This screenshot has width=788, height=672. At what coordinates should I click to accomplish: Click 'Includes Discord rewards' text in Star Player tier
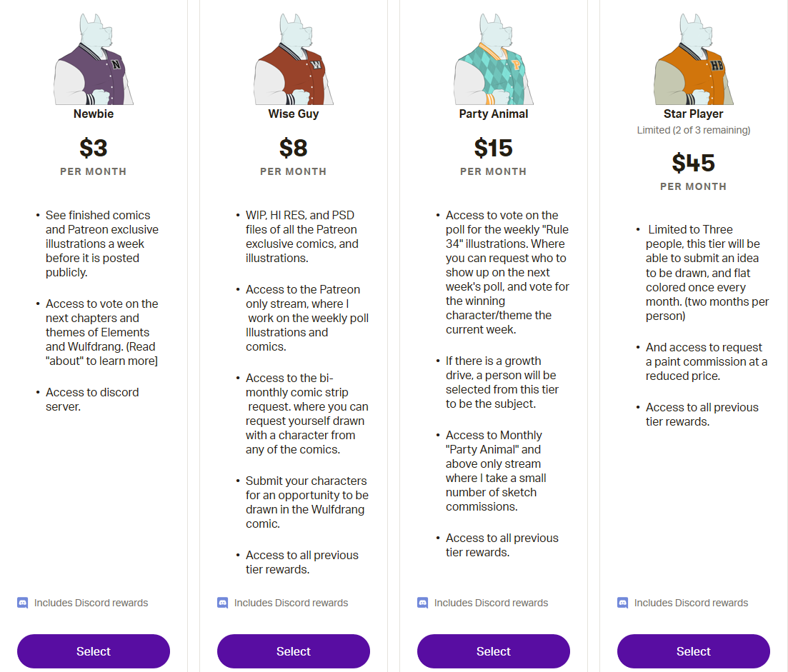pyautogui.click(x=692, y=603)
